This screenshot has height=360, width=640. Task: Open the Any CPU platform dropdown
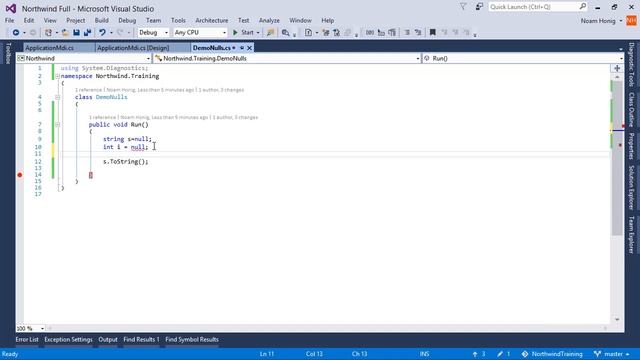point(200,33)
